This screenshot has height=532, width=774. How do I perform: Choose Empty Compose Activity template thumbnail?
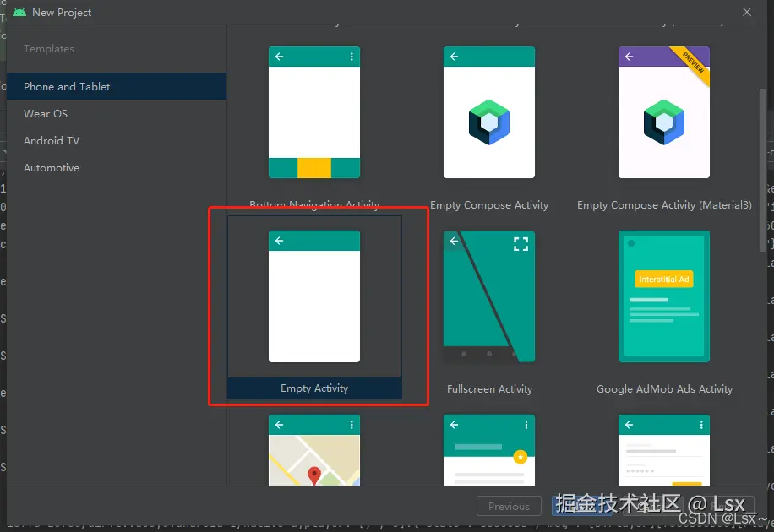pyautogui.click(x=488, y=112)
